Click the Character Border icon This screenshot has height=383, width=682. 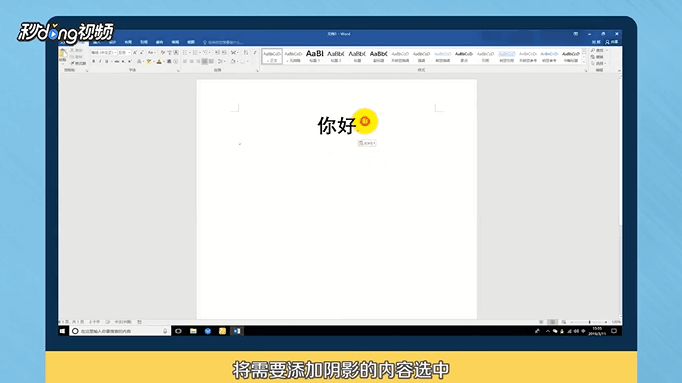pos(176,52)
